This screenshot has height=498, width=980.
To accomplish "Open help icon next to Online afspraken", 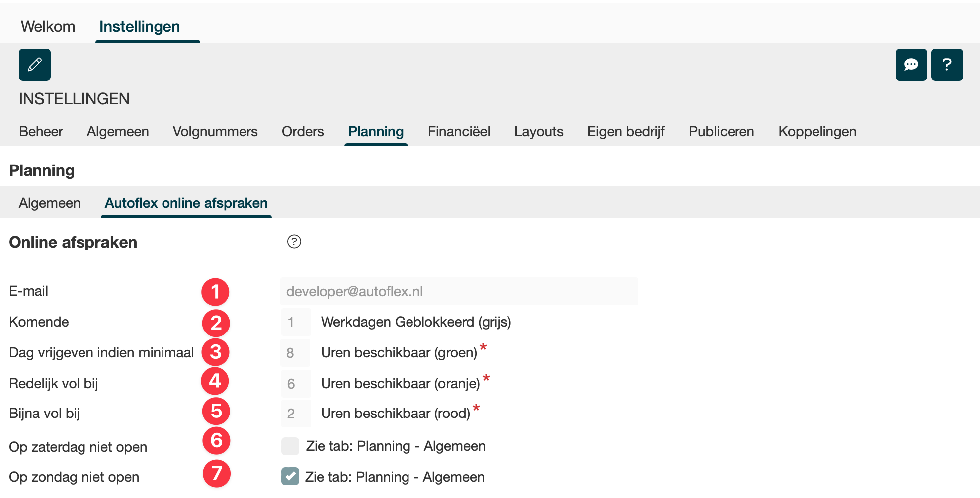I will point(294,242).
